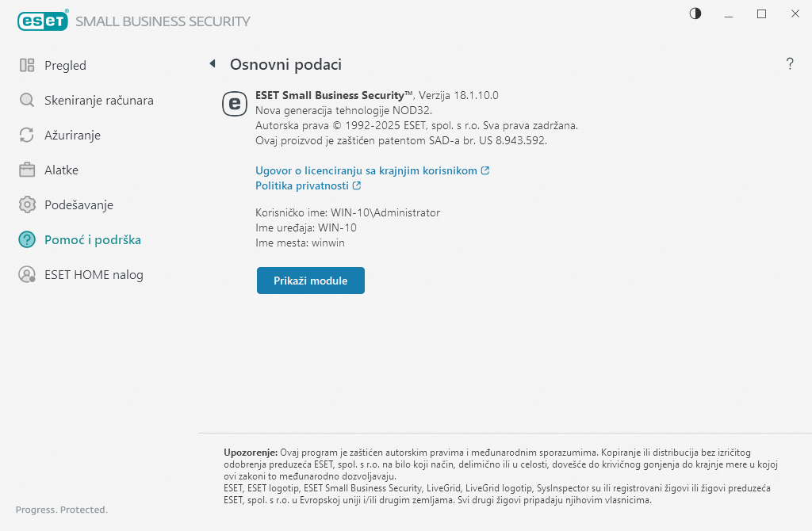Click the Skeniranje računara magnifier icon
Screen dimensions: 812x531
(x=27, y=101)
